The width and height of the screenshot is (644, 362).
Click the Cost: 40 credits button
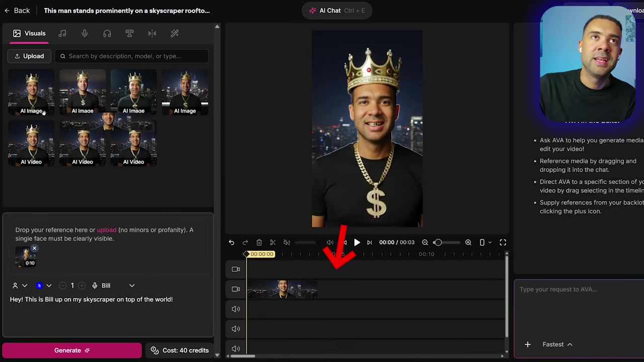click(x=180, y=350)
